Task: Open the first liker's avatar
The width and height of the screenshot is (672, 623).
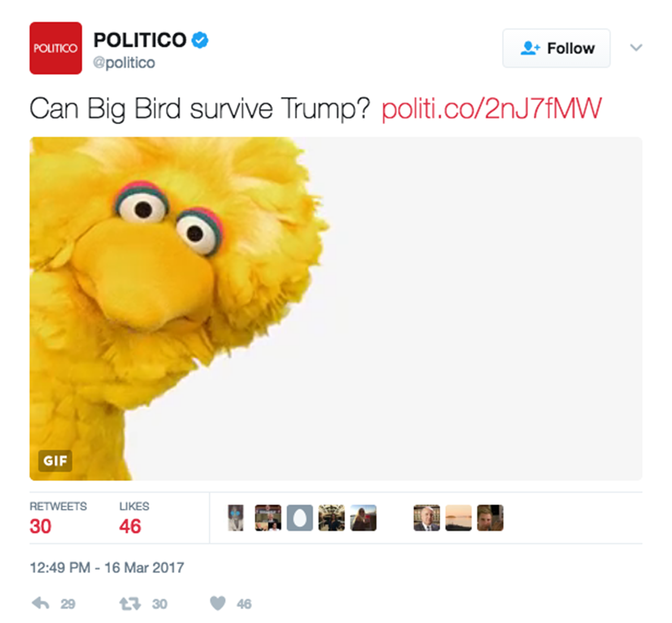Action: pyautogui.click(x=236, y=518)
